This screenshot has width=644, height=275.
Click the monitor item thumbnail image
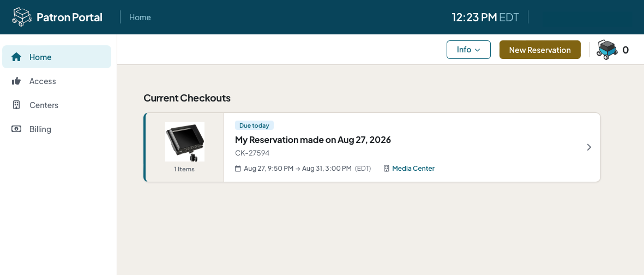coord(185,142)
